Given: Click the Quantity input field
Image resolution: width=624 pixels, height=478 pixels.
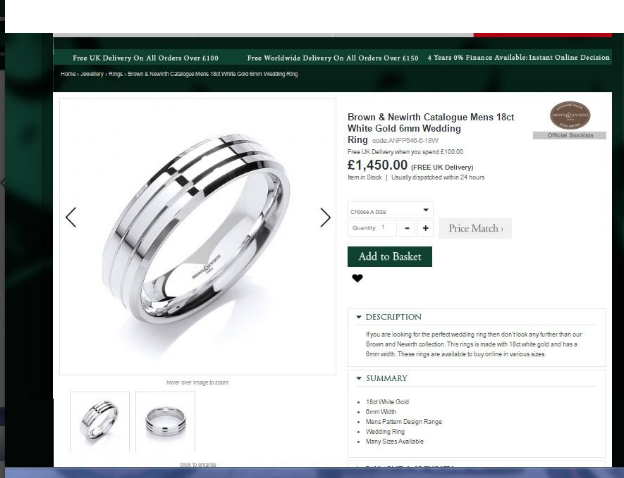Looking at the screenshot, I should coord(372,228).
